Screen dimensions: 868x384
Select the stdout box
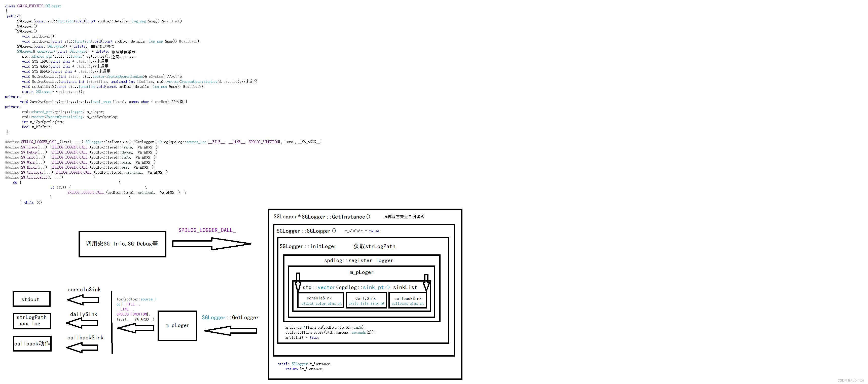(31, 299)
